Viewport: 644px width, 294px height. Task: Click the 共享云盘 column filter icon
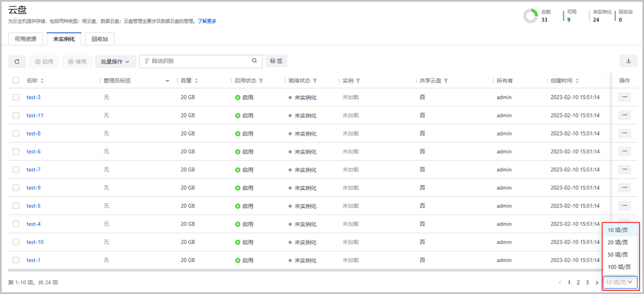[x=445, y=81]
